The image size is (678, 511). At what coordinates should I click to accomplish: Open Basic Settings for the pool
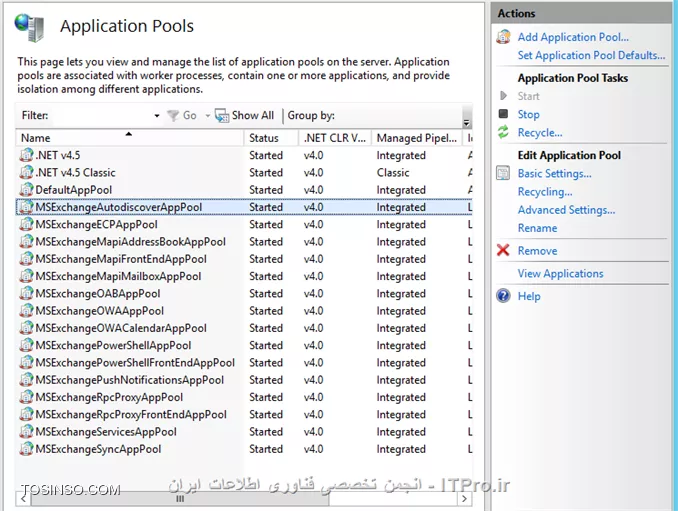coord(554,173)
